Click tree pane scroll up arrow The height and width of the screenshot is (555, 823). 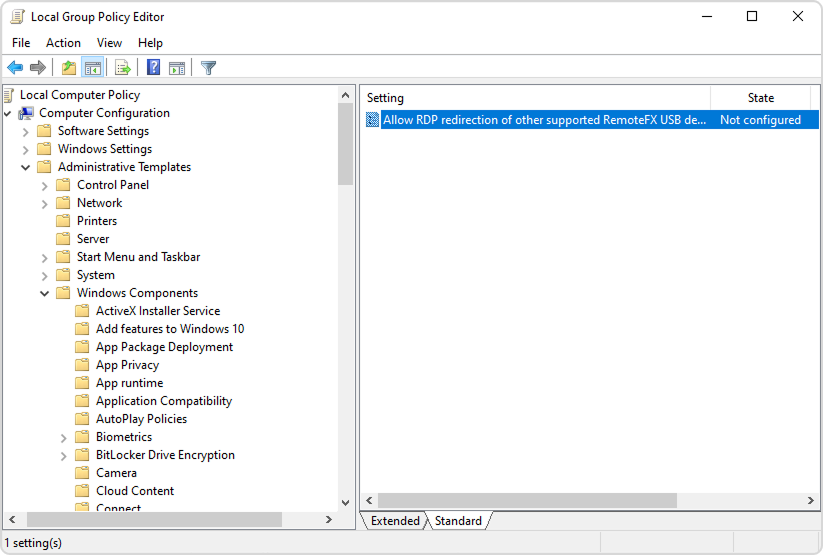[345, 95]
